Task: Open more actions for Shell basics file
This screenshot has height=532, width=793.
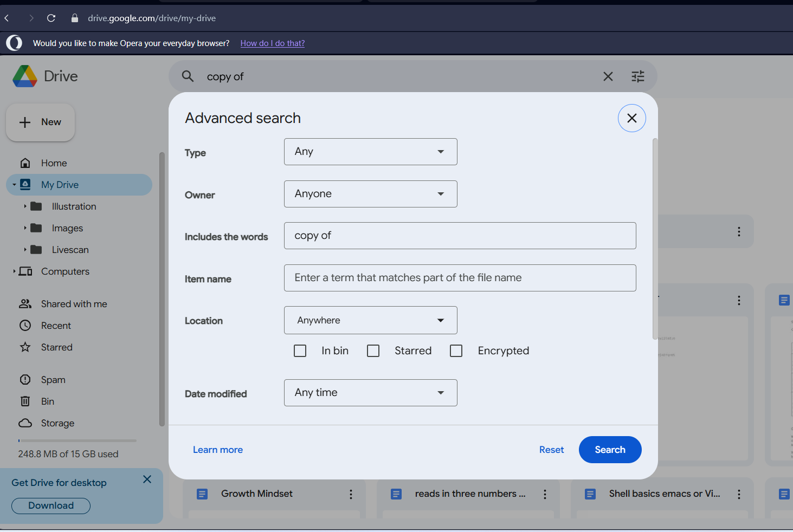Action: pyautogui.click(x=739, y=494)
